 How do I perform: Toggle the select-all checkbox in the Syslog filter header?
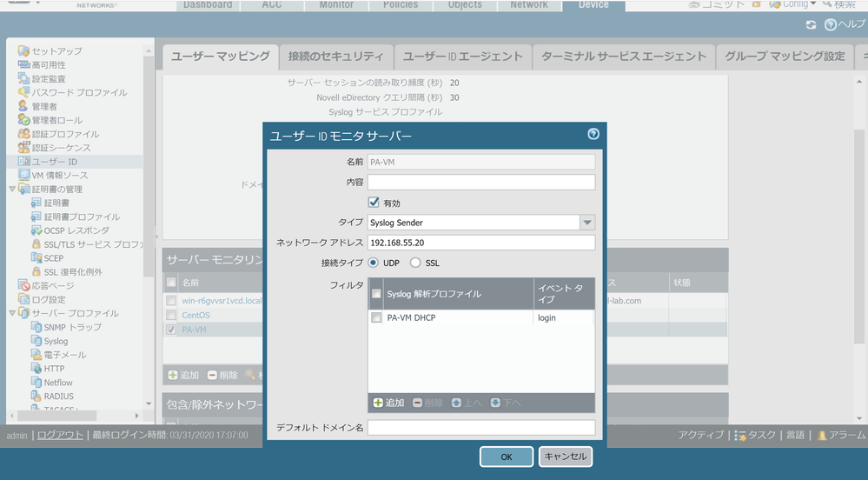coord(376,294)
